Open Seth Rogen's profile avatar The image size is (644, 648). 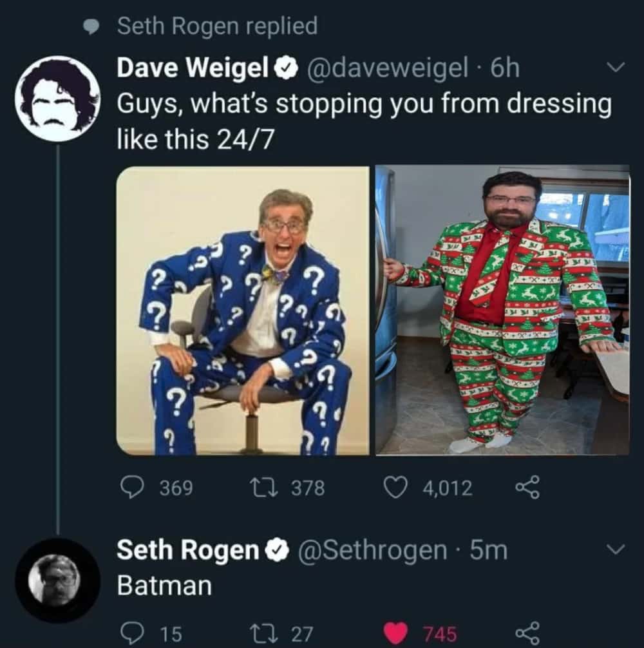(x=57, y=580)
